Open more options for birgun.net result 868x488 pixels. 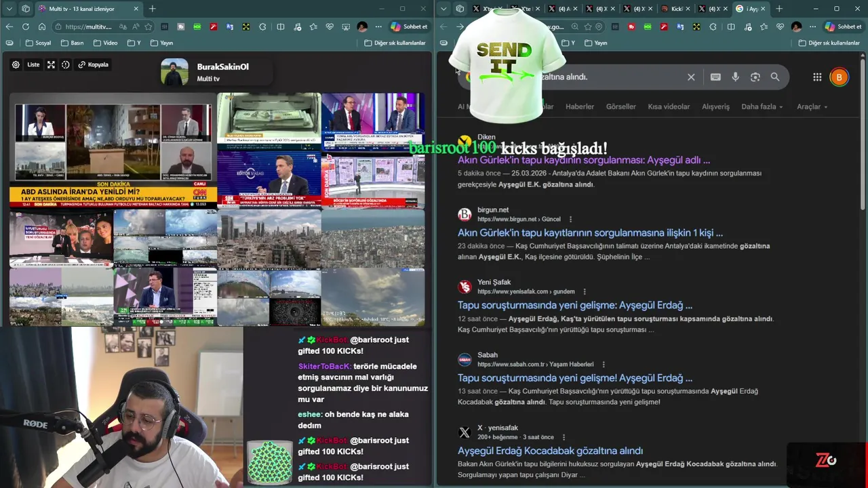(x=570, y=220)
